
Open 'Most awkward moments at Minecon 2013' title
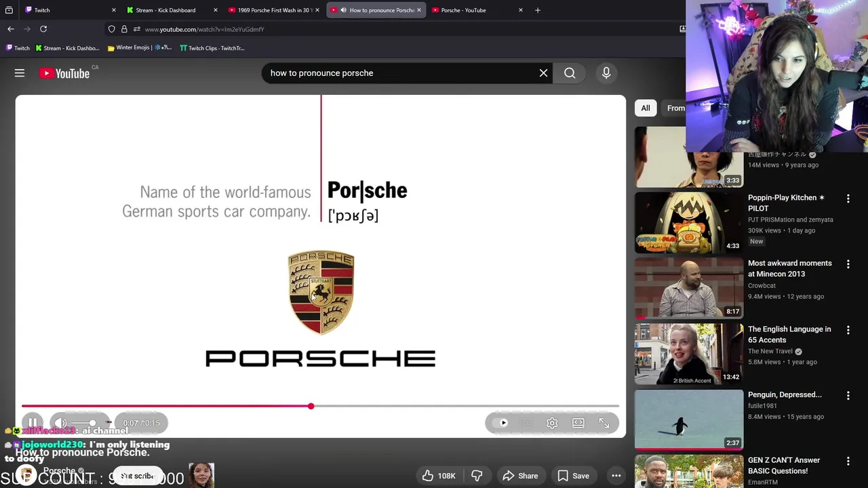pyautogui.click(x=790, y=268)
